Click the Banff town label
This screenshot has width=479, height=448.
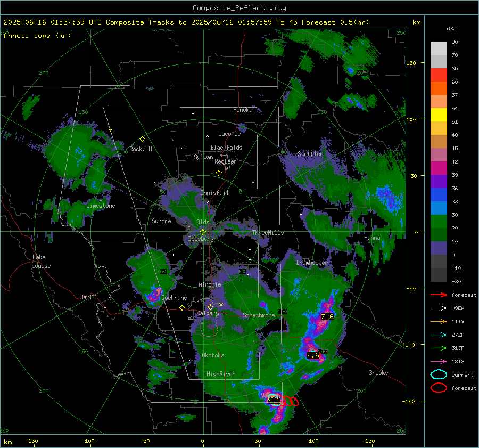coord(88,297)
